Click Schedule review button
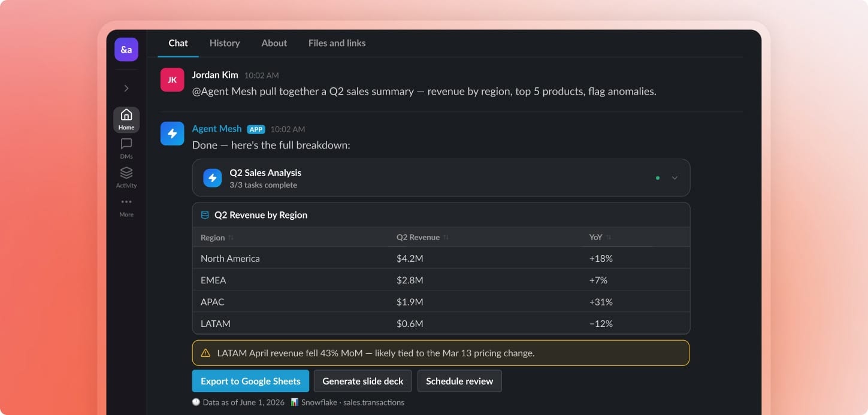 tap(459, 381)
